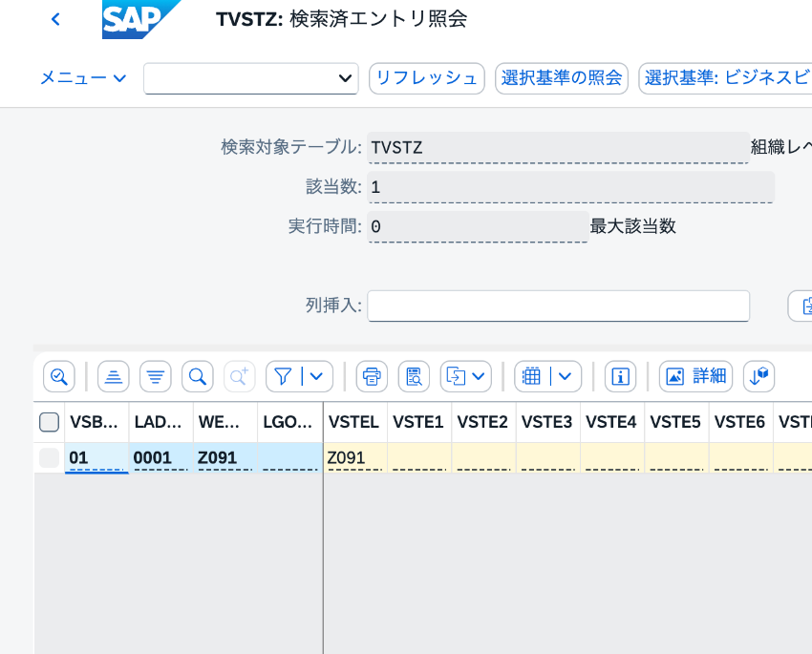Image resolution: width=812 pixels, height=654 pixels.
Task: Open the command field combo box
Action: [x=251, y=78]
